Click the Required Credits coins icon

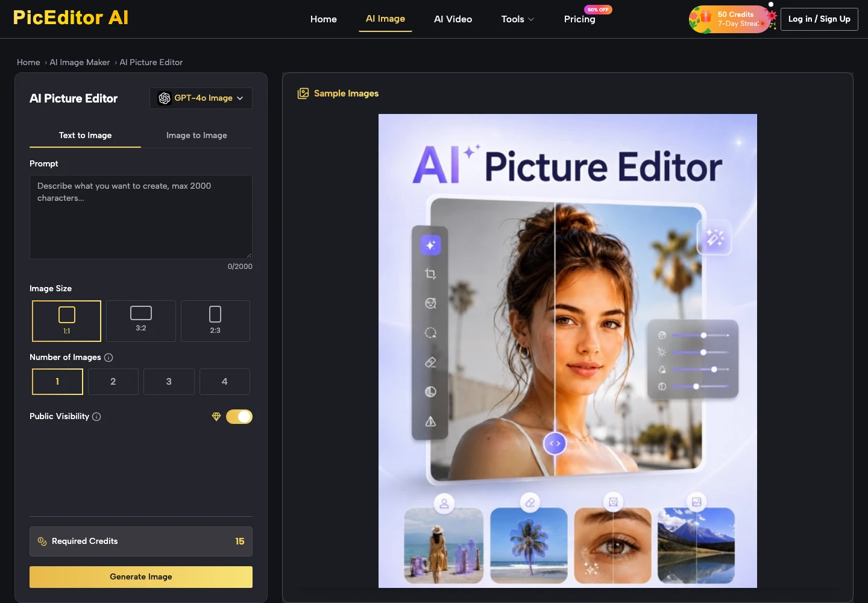click(x=42, y=541)
